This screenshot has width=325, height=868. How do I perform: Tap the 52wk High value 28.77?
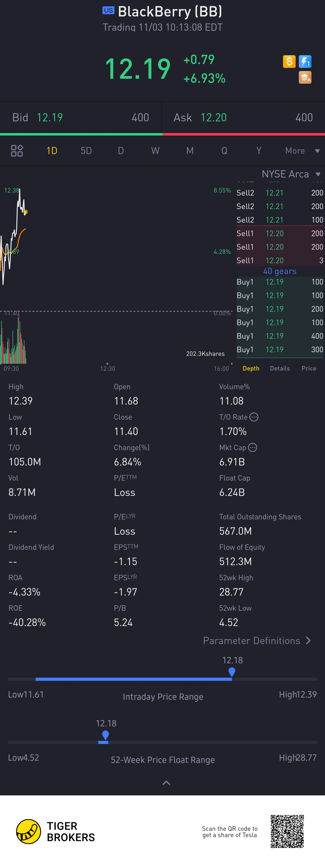point(231,592)
